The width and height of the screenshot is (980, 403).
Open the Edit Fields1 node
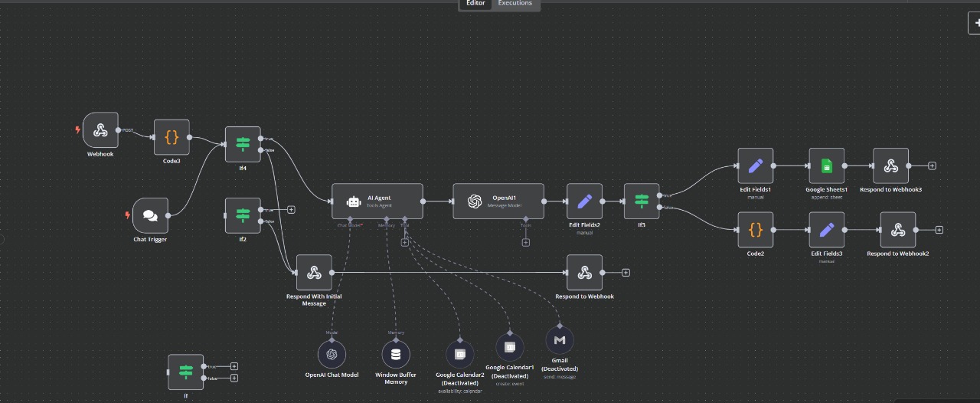click(756, 165)
